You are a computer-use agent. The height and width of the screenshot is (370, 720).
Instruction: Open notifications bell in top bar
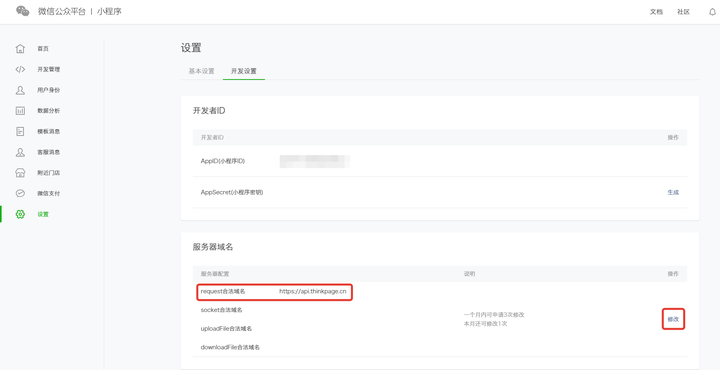(712, 12)
